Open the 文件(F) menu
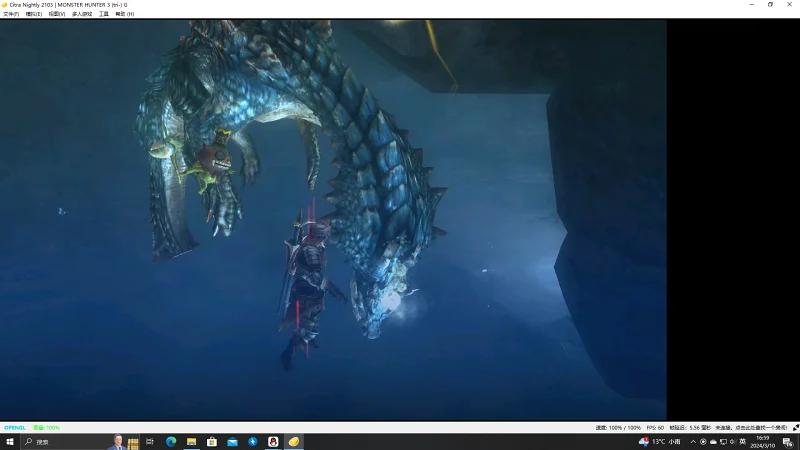The height and width of the screenshot is (450, 800). point(11,14)
